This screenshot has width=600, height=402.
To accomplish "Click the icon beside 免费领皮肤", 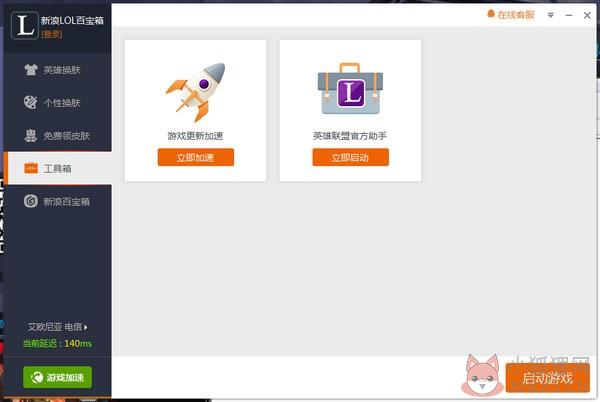I will coord(31,135).
